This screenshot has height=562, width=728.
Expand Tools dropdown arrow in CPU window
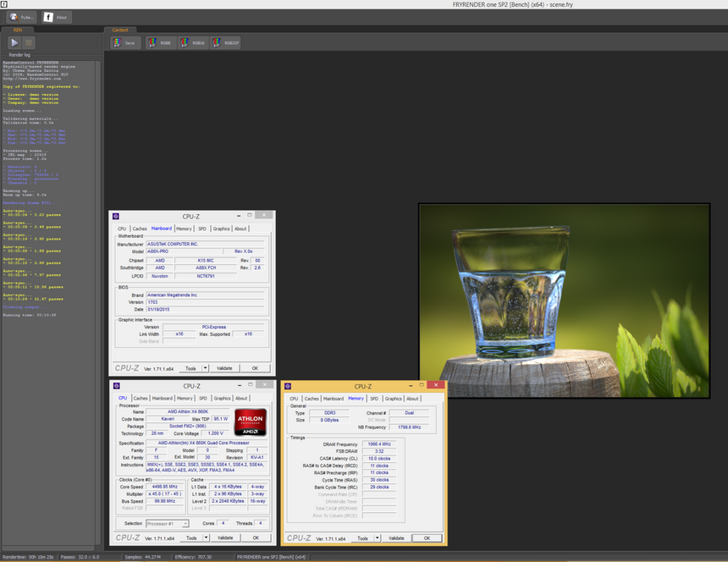(x=204, y=538)
